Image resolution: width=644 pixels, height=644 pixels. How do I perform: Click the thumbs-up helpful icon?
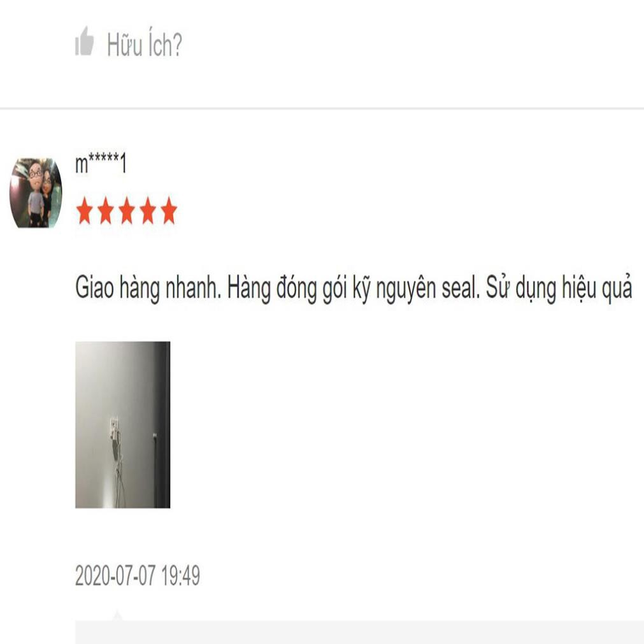(x=84, y=41)
